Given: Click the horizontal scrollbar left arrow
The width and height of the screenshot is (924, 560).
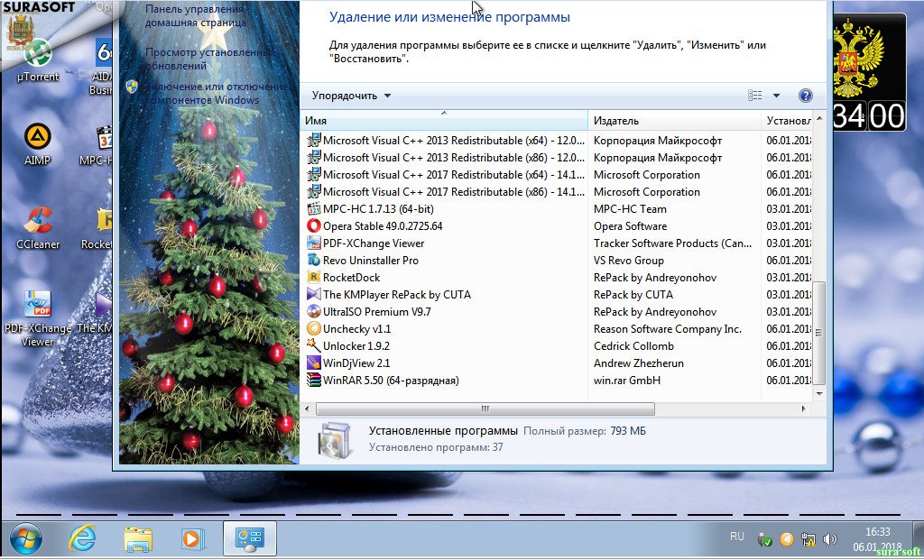Looking at the screenshot, I should click(x=307, y=409).
